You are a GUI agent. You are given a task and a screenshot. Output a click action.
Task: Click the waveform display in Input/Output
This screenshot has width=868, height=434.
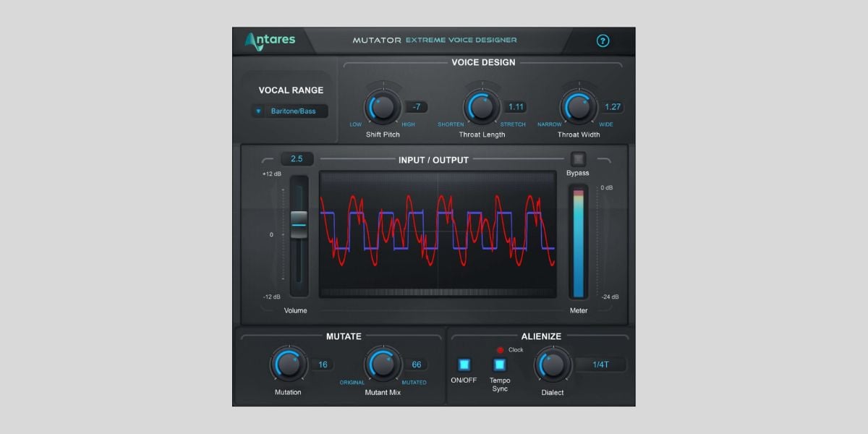coord(438,234)
